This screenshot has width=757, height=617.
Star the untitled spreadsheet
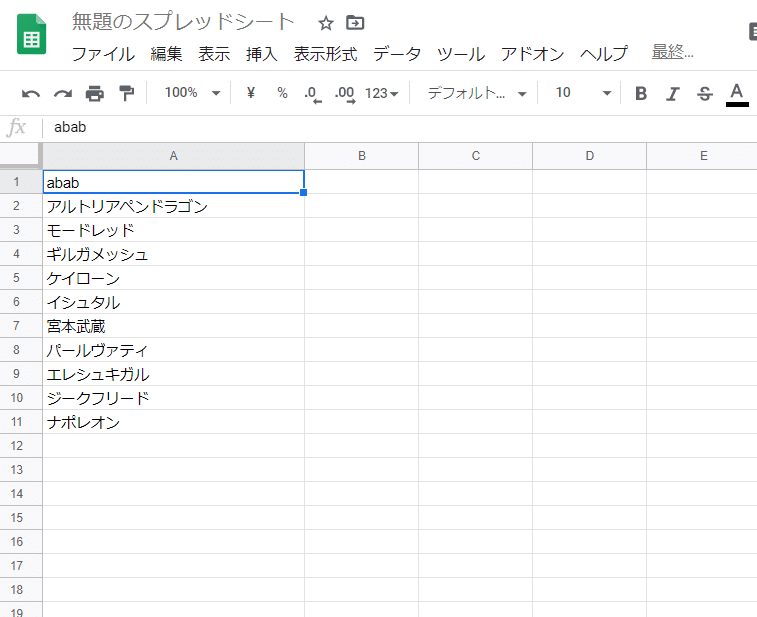[326, 23]
